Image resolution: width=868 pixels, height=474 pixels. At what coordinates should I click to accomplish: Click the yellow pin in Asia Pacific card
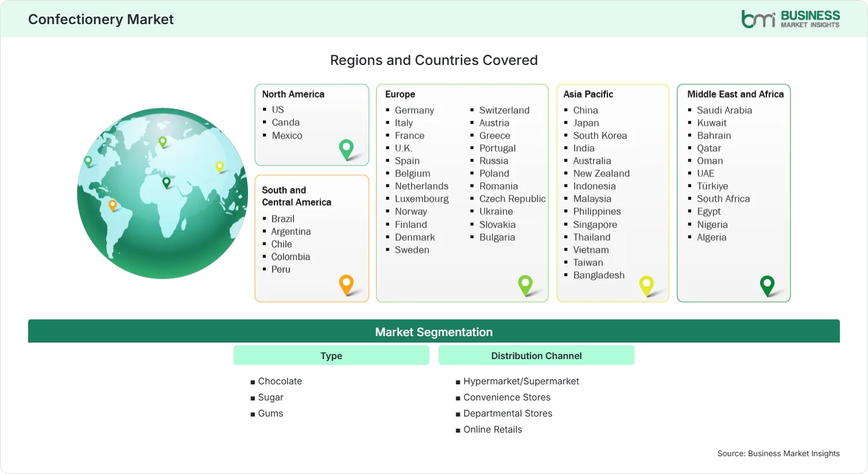[646, 286]
